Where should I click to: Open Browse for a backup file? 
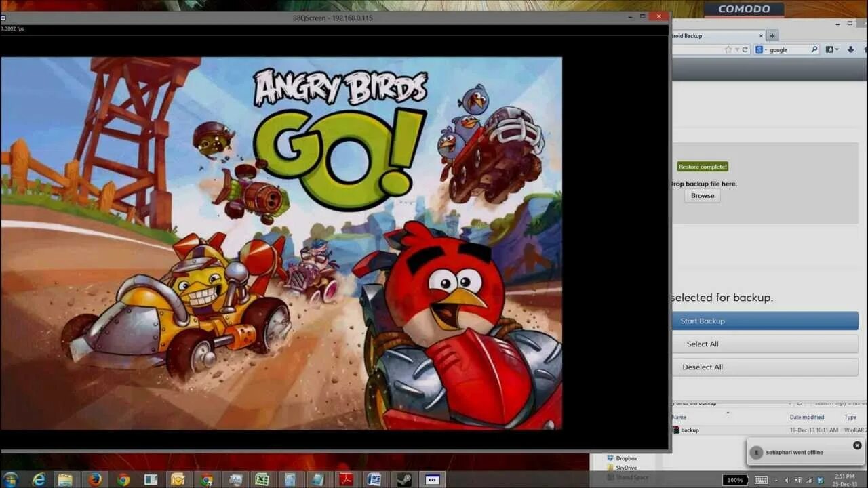(703, 195)
